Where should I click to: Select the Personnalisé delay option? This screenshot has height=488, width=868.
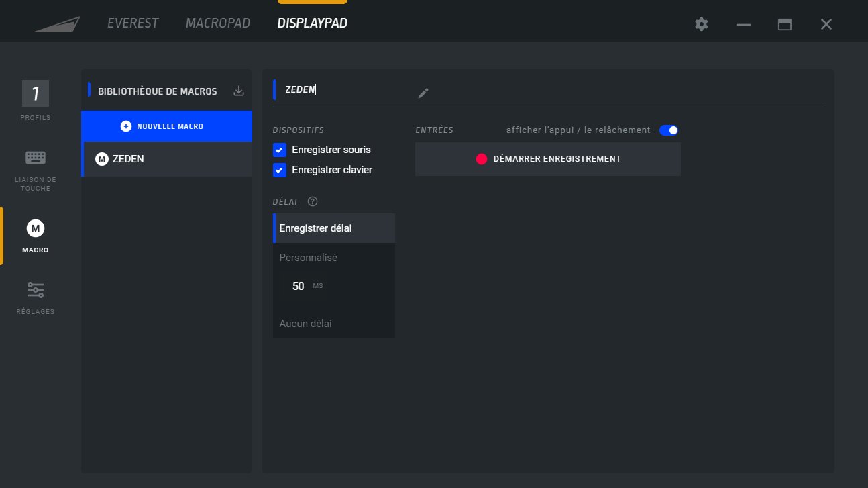tap(308, 258)
